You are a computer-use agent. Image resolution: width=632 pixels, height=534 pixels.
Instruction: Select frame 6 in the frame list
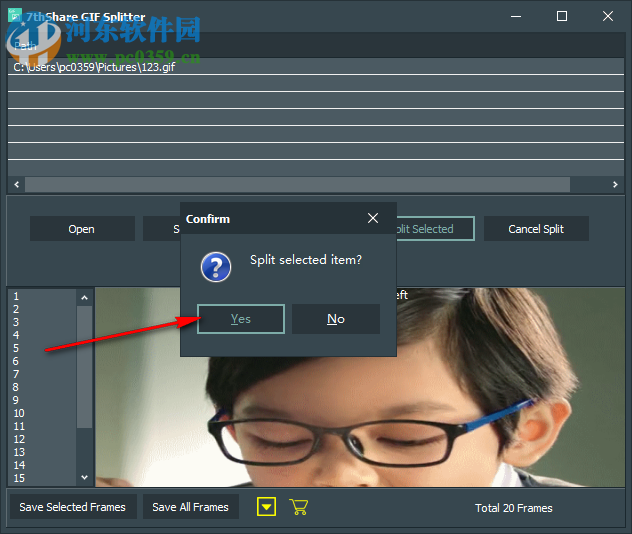42,361
